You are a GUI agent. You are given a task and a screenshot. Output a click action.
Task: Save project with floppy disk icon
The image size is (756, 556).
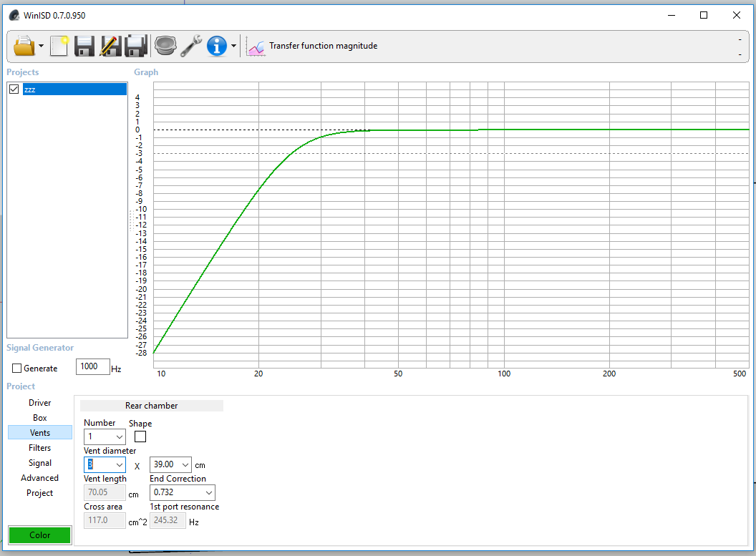tap(84, 47)
